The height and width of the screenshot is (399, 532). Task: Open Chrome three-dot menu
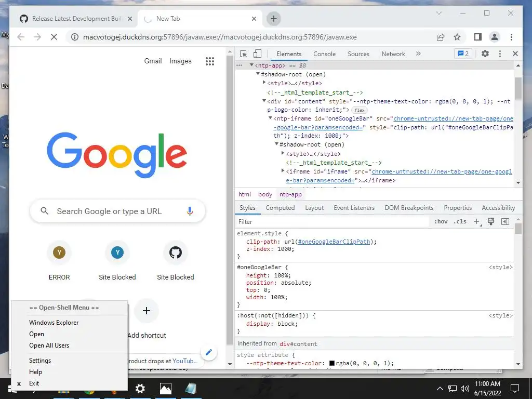(x=511, y=37)
